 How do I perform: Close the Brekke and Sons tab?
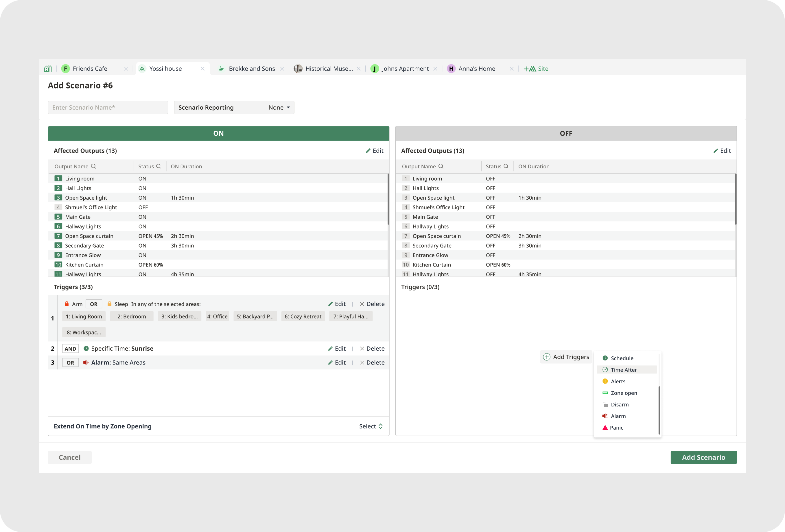tap(282, 69)
